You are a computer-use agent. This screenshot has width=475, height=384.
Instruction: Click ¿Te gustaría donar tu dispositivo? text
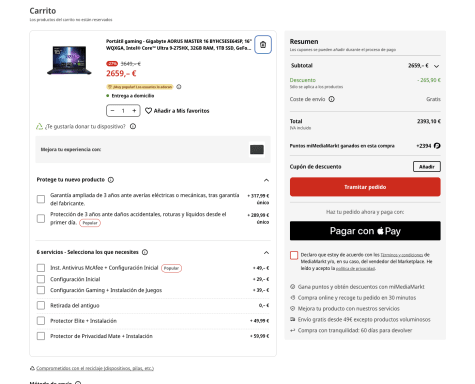[85, 126]
